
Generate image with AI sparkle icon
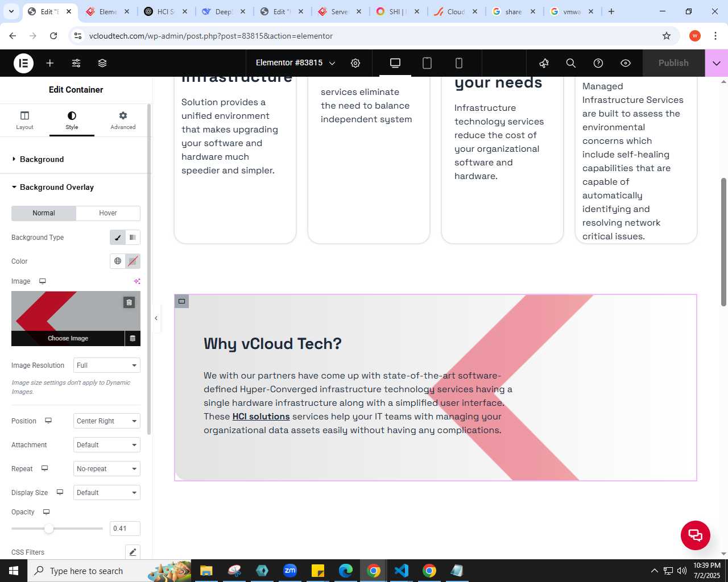136,281
